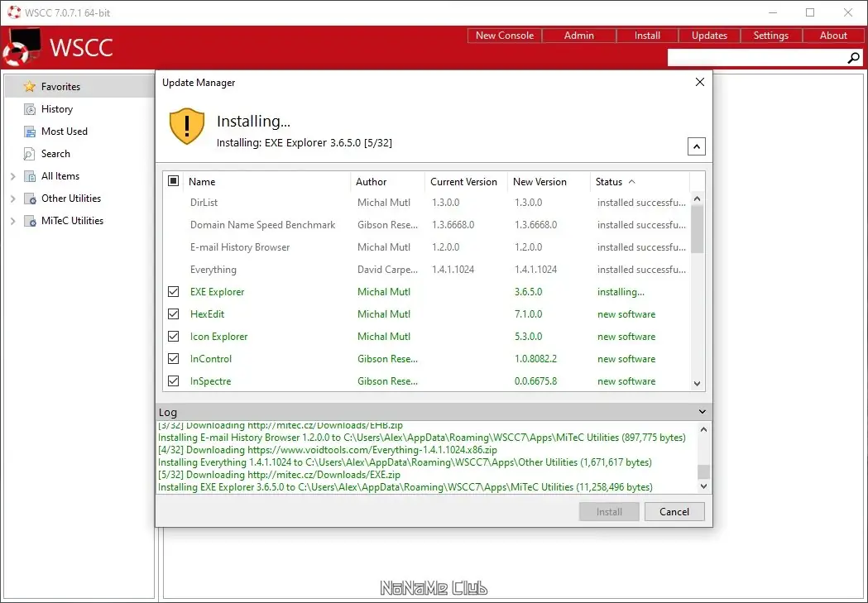The height and width of the screenshot is (603, 868).
Task: Click the InControl name text
Action: tap(211, 359)
